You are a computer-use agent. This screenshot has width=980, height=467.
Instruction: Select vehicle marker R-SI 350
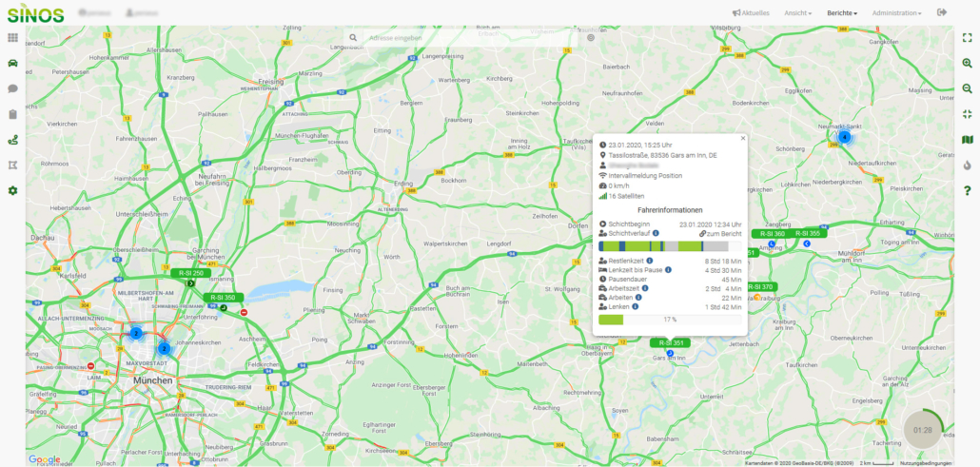pos(224,298)
